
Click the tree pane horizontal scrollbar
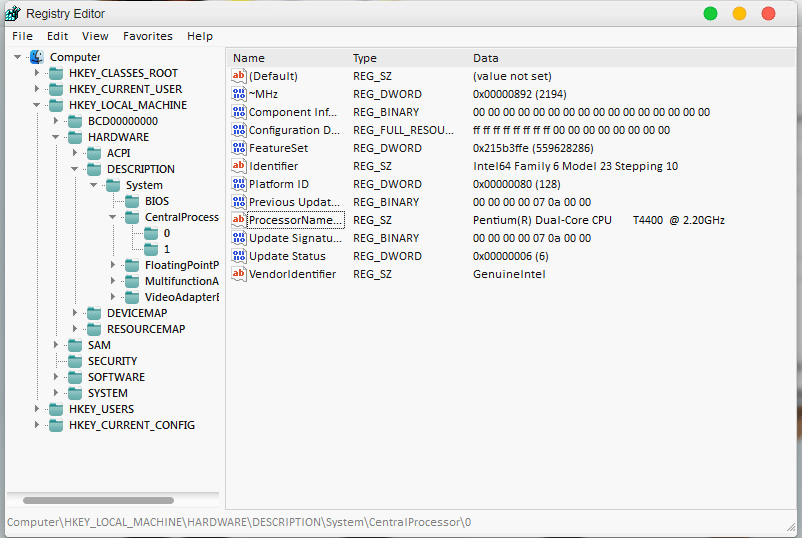tap(98, 500)
